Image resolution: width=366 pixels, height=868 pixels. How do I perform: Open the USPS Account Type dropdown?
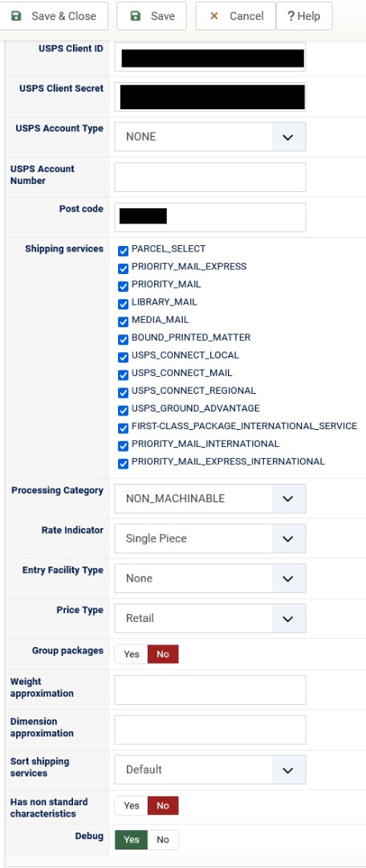coord(210,137)
